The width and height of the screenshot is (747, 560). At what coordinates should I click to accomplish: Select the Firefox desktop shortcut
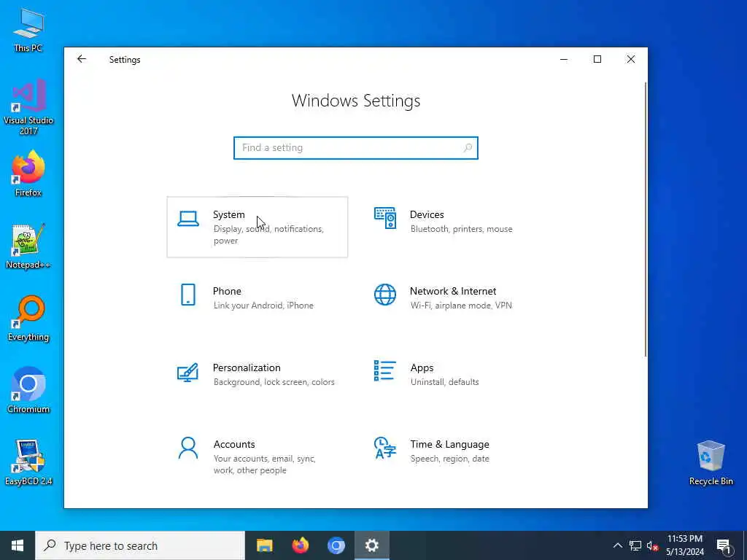(x=28, y=174)
